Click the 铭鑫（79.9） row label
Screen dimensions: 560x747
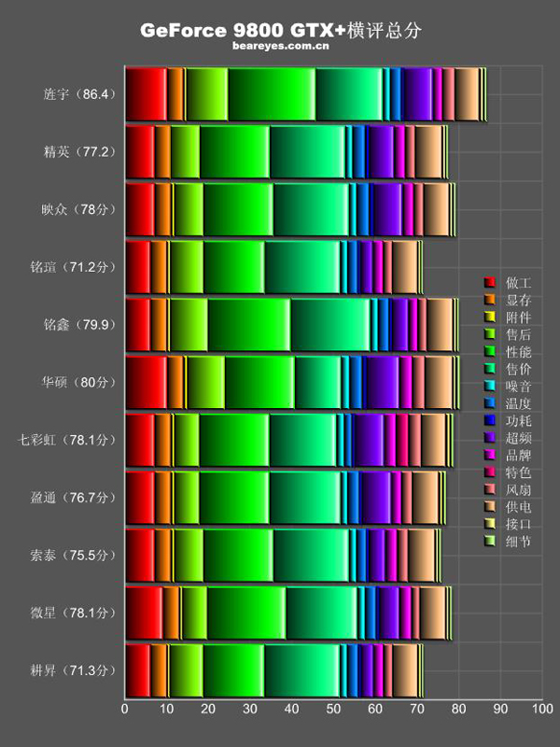click(x=79, y=324)
